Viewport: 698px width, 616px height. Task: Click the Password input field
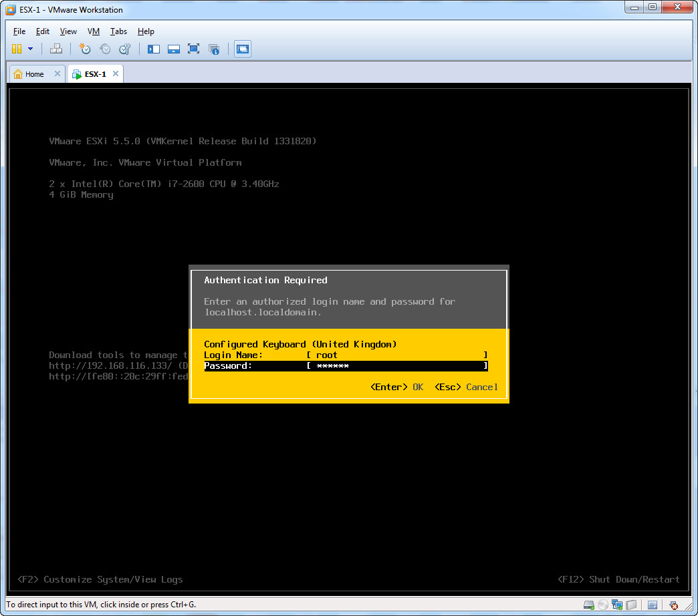[396, 365]
